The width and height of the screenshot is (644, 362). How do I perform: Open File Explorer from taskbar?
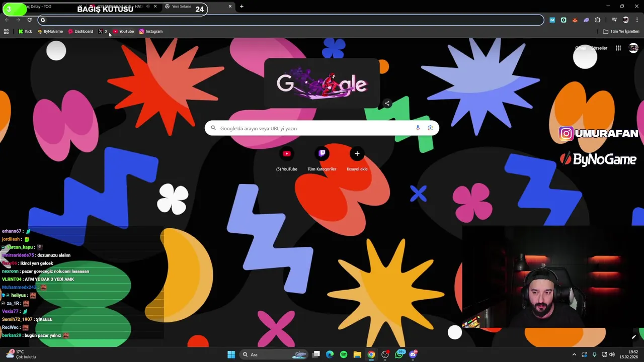tap(357, 354)
